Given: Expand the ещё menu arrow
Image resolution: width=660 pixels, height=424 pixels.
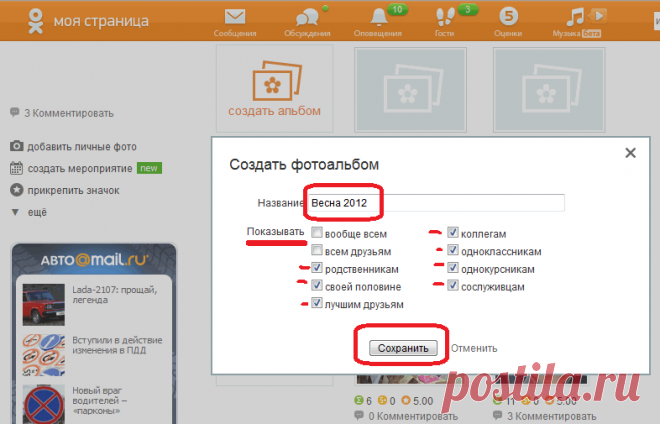Looking at the screenshot, I should click(15, 212).
